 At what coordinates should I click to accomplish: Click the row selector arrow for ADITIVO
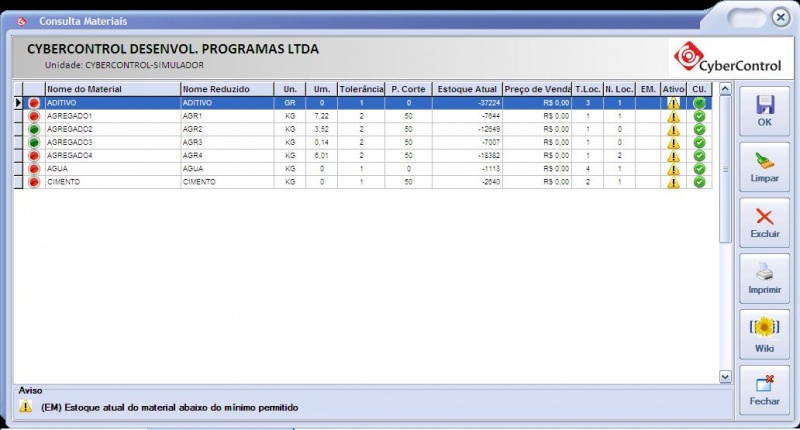[18, 103]
